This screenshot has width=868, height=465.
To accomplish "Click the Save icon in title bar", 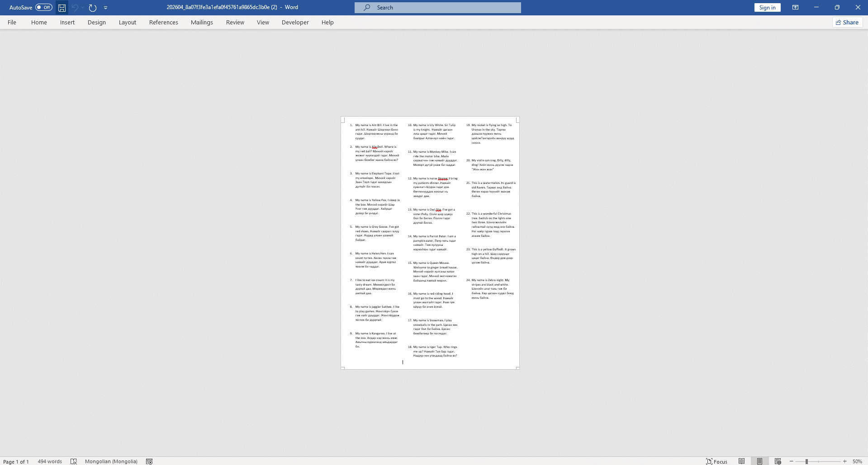I will [x=62, y=8].
